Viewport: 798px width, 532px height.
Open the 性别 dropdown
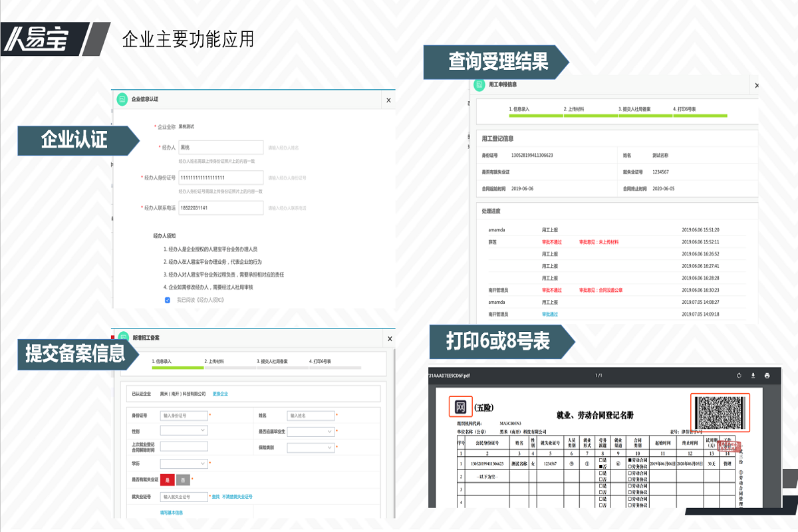[x=184, y=430]
